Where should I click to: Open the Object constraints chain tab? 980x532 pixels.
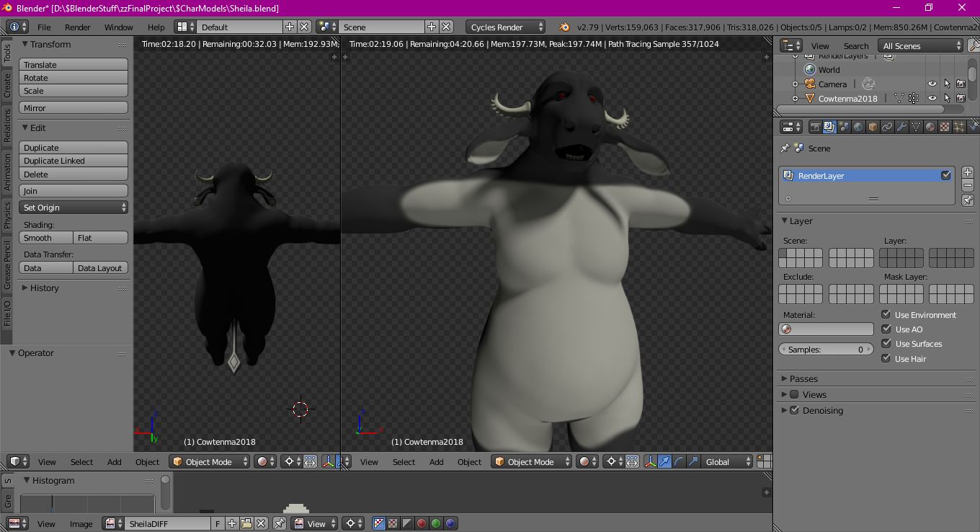[887, 127]
